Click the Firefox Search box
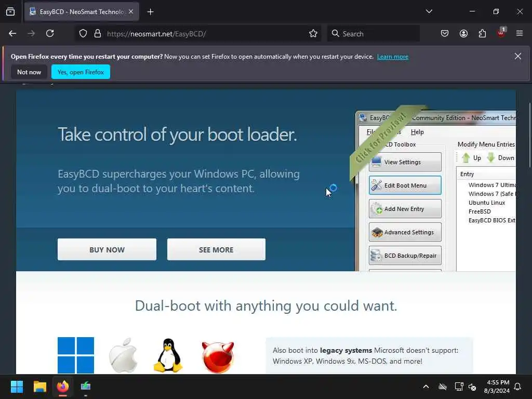The width and height of the screenshot is (532, 399). tap(373, 34)
